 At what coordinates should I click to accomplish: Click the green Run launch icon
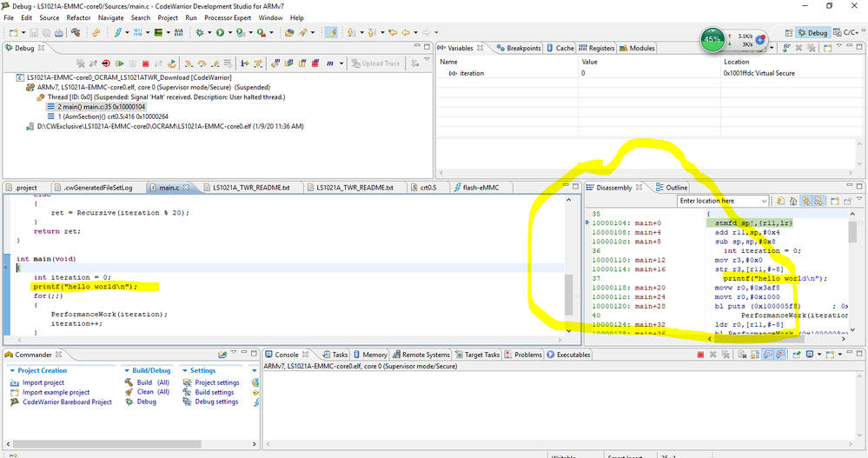[220, 33]
